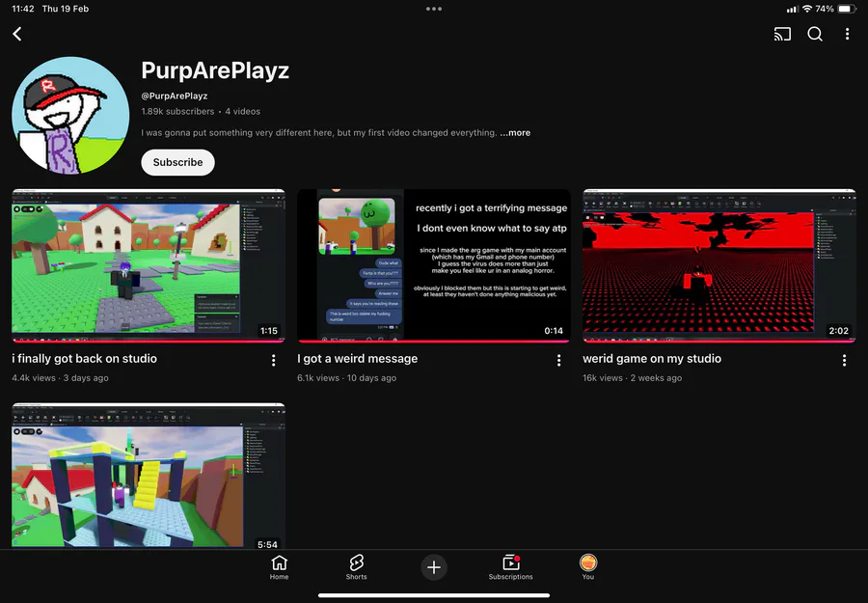Tap the Cast to device icon
Viewport: 868px width, 603px height.
coord(781,35)
